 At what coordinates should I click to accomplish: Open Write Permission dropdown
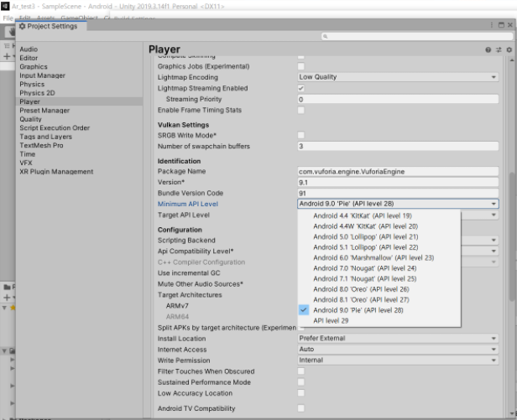[398, 360]
